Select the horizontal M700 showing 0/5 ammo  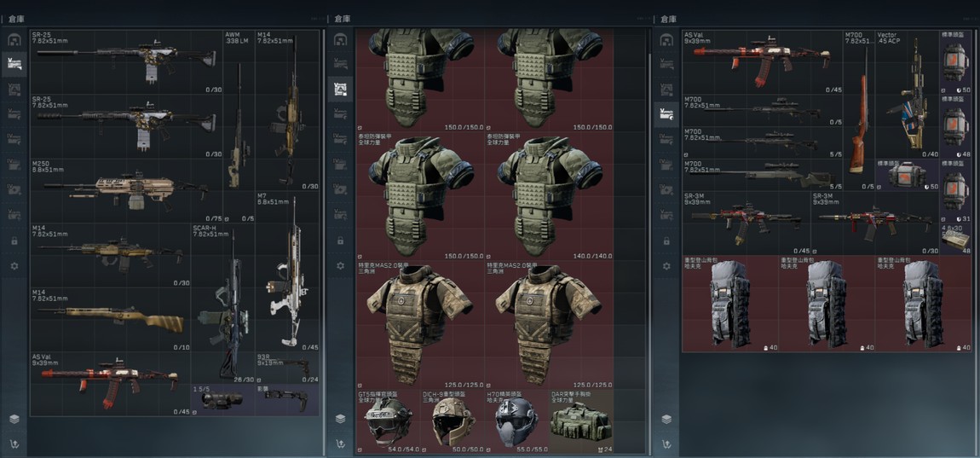pyautogui.click(x=763, y=110)
